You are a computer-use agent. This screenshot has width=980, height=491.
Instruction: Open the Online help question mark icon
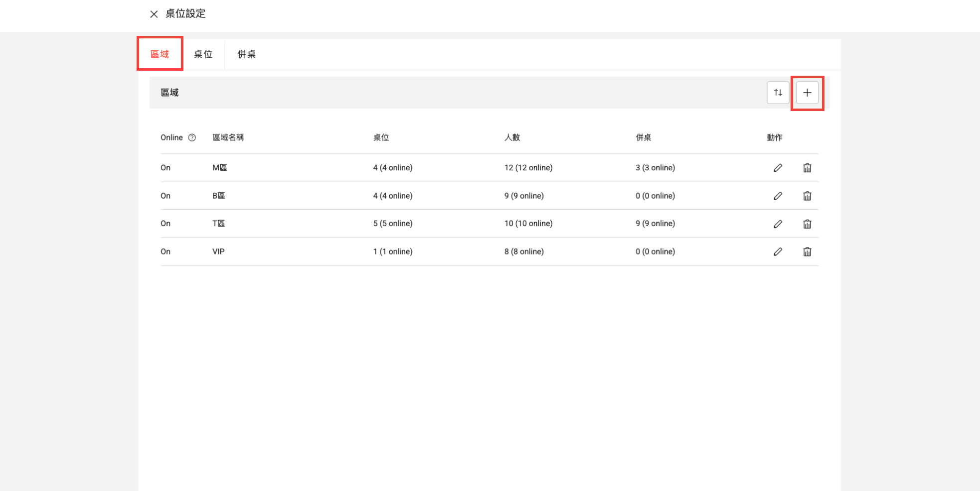[x=192, y=138]
